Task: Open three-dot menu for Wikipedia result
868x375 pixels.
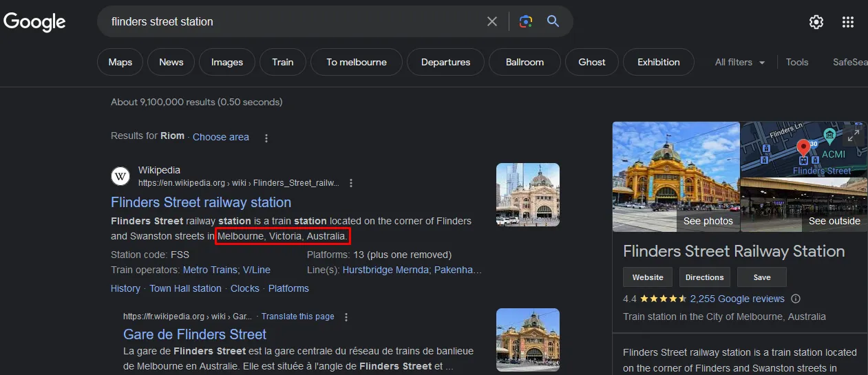Action: 351,183
